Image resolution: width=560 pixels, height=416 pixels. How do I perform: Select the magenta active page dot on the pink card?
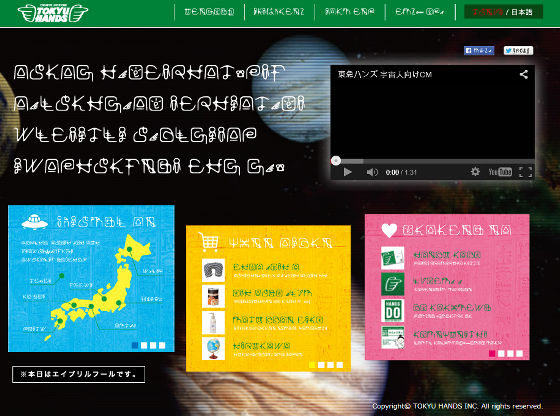[492, 353]
